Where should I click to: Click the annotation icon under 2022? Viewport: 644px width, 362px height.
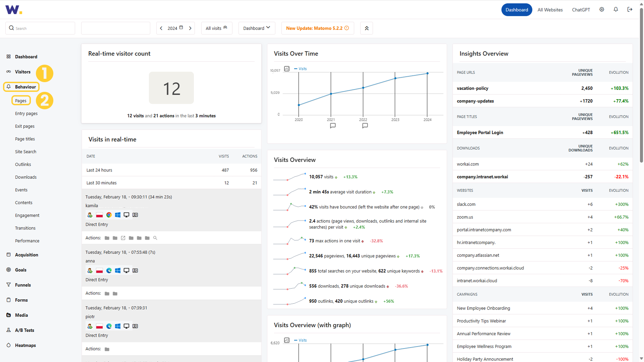tap(365, 126)
